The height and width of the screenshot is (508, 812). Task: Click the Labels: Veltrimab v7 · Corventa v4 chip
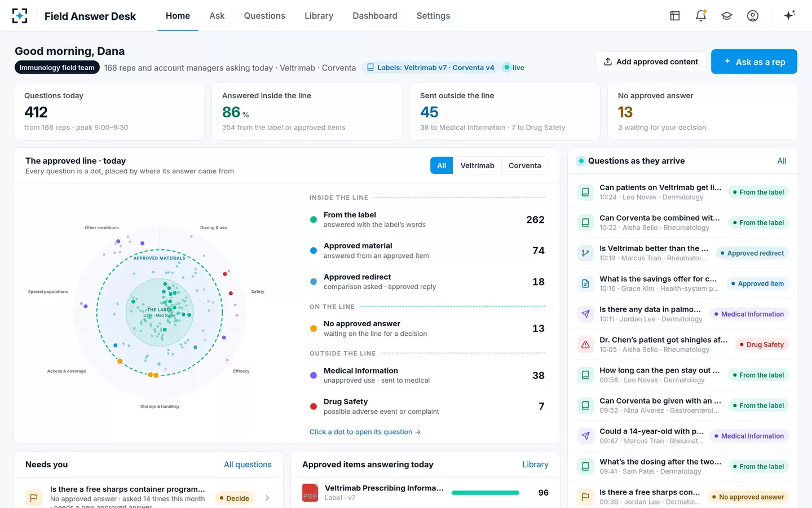point(430,68)
